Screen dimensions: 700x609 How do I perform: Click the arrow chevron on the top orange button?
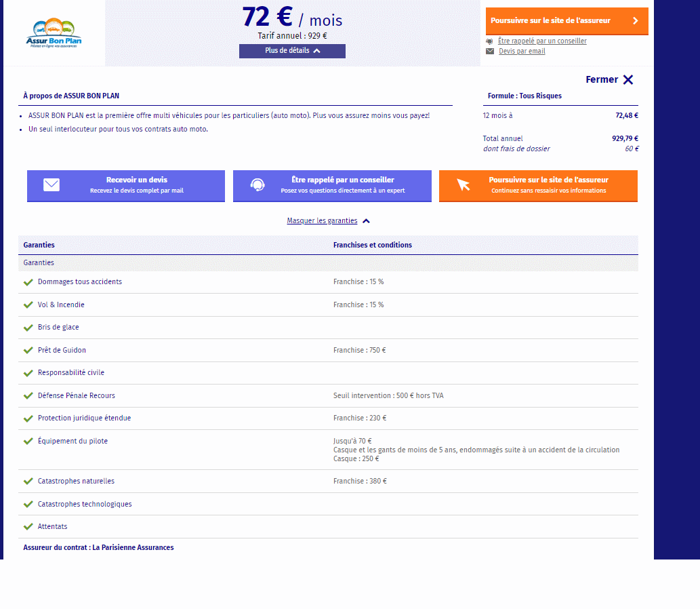click(x=635, y=21)
